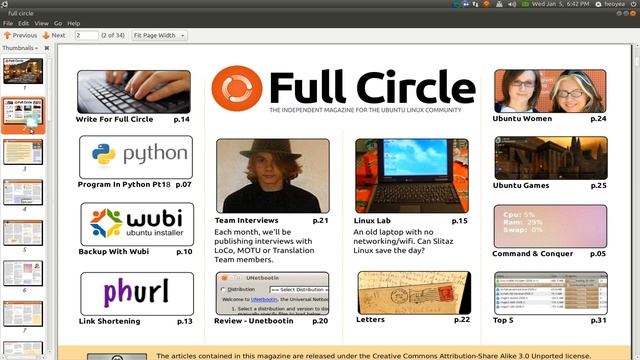Click the Letters p.22 link
The width and height of the screenshot is (640, 360).
point(413,320)
